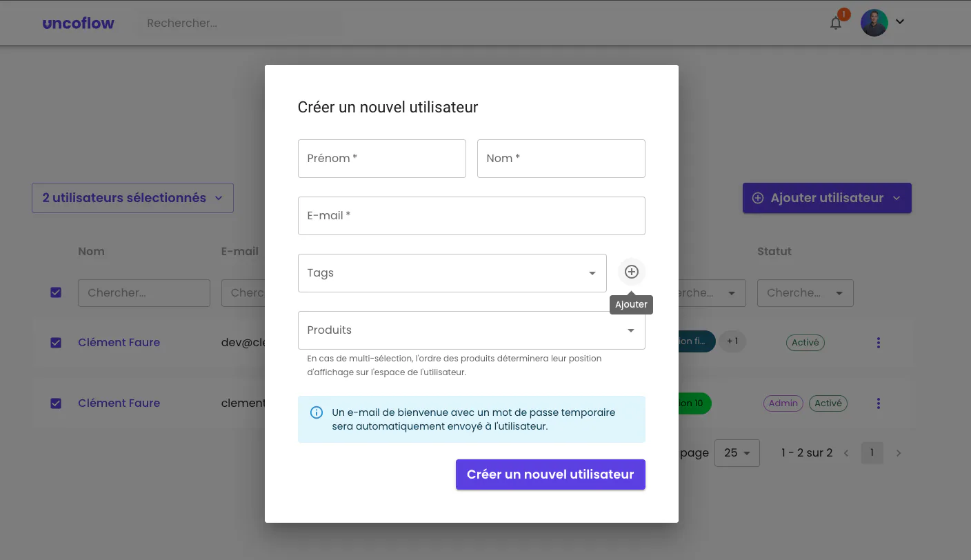Click the add tag plus icon
Viewport: 971px width, 560px height.
coord(632,272)
